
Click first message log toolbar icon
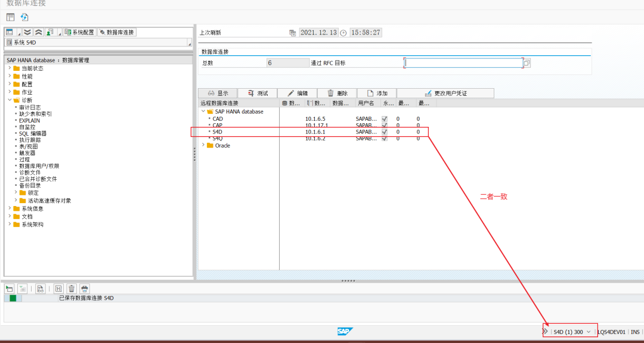[10, 288]
